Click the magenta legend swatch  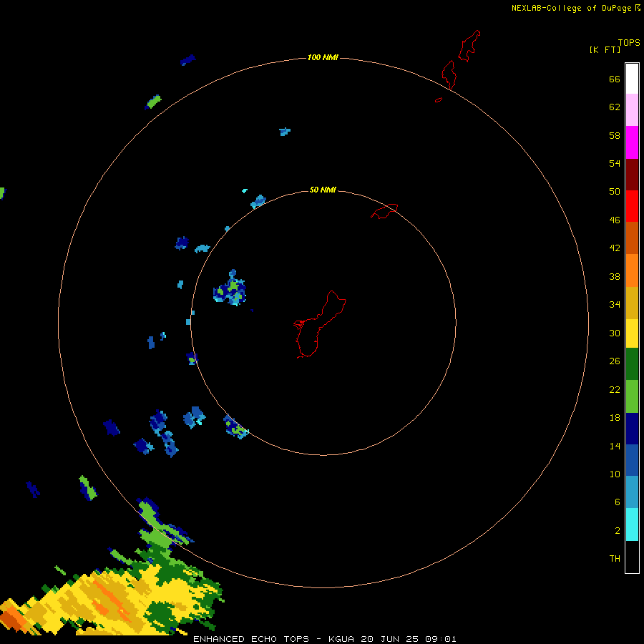click(632, 142)
